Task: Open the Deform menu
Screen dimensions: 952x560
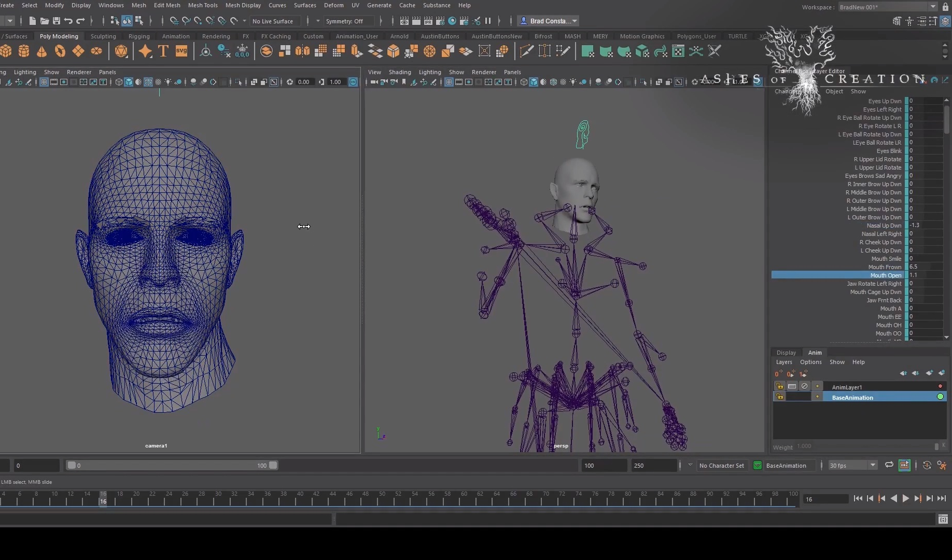Action: click(x=333, y=5)
